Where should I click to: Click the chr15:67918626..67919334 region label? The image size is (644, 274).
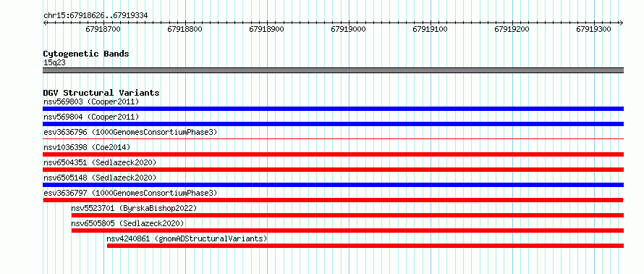[96, 16]
